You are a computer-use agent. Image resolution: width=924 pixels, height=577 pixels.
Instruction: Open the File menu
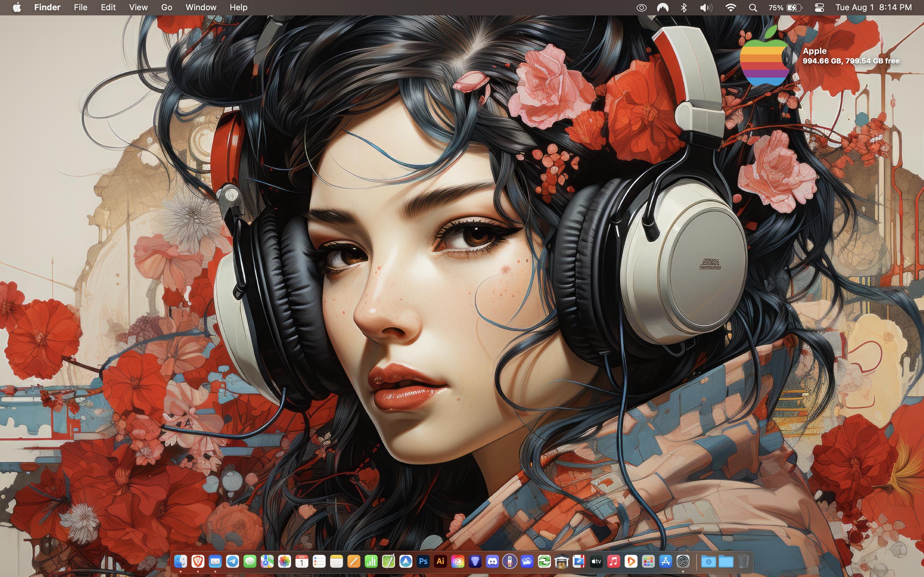[81, 8]
